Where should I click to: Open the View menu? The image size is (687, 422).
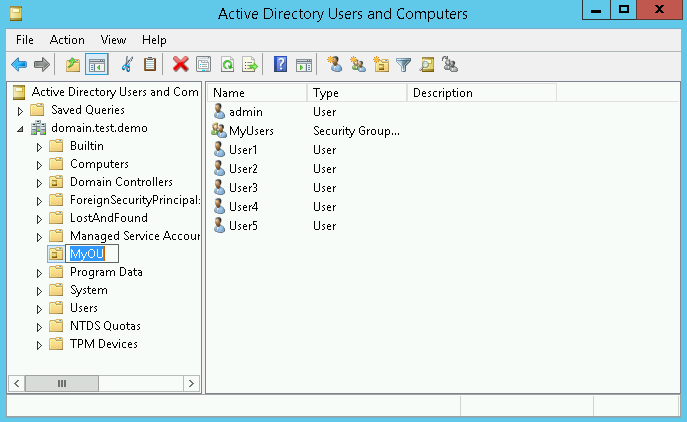tap(113, 40)
